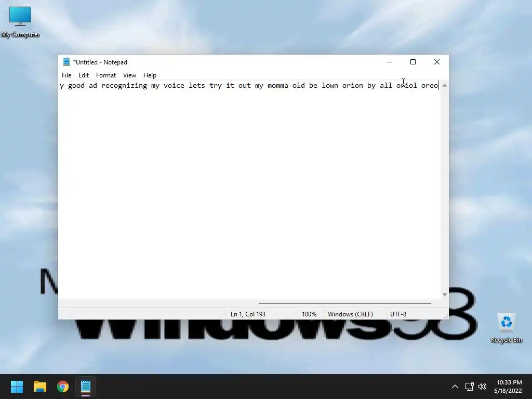Click the window resize grip in the corner

[445, 316]
